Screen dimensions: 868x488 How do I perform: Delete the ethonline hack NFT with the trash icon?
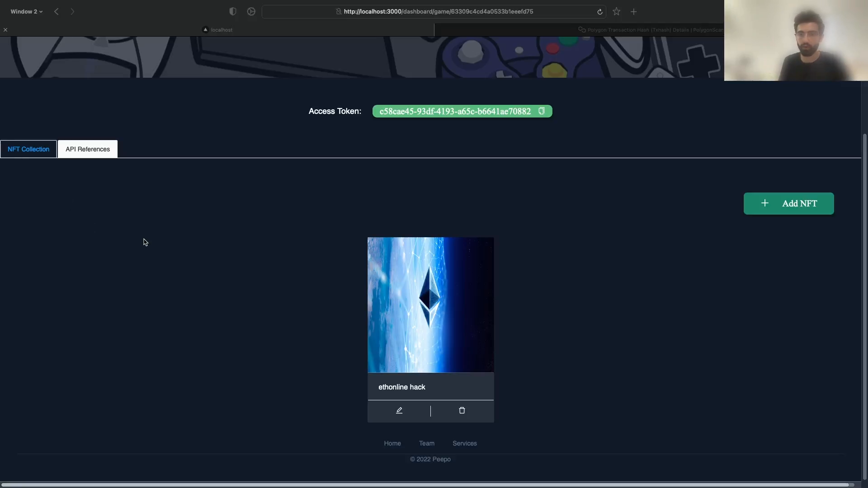[462, 411]
